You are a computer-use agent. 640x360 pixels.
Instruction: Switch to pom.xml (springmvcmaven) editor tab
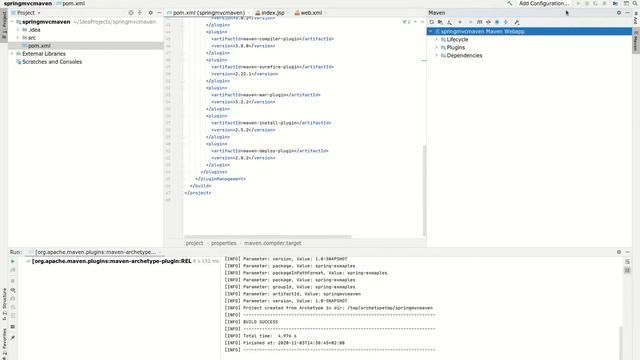pyautogui.click(x=208, y=13)
